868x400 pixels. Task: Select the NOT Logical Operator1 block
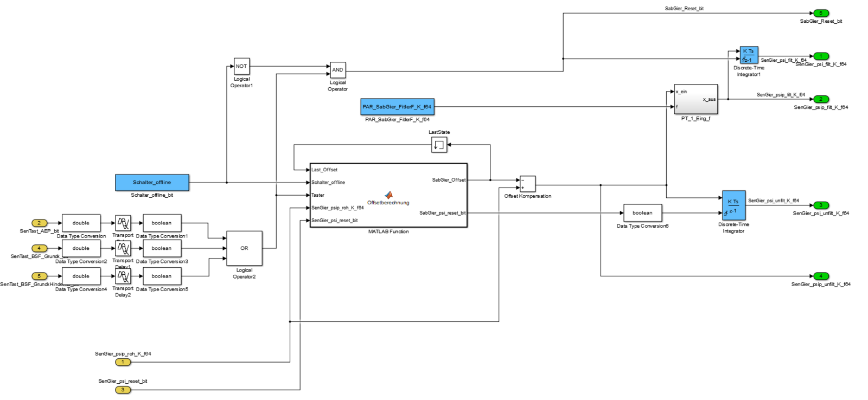tap(241, 66)
